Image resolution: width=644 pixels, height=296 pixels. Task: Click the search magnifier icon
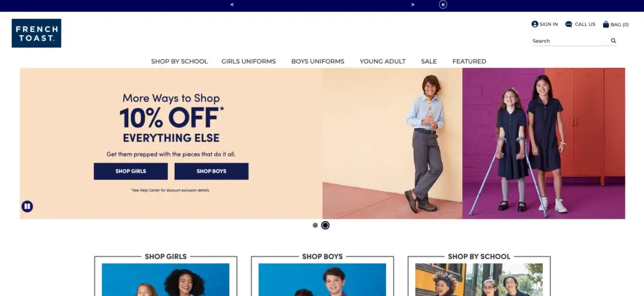tap(613, 41)
